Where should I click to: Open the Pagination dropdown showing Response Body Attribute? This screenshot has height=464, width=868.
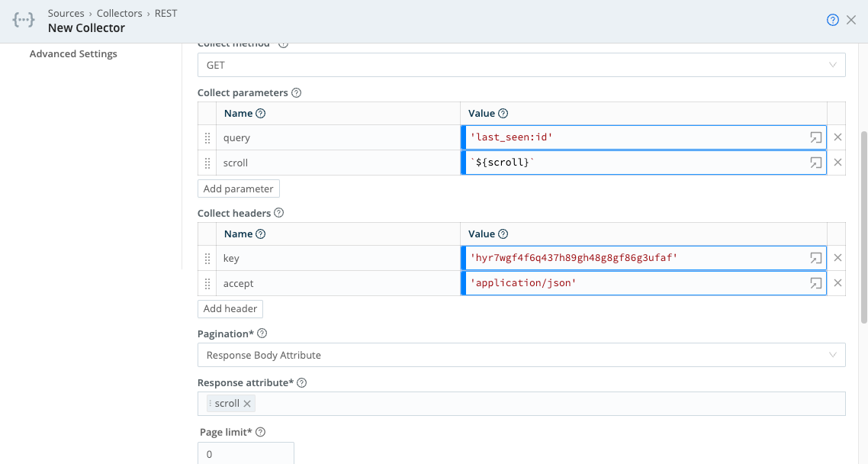click(522, 354)
